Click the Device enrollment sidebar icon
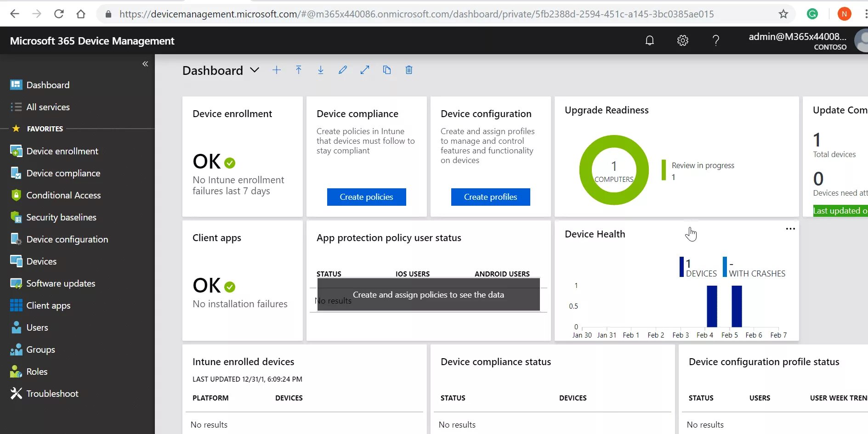Image resolution: width=868 pixels, height=434 pixels. (16, 151)
